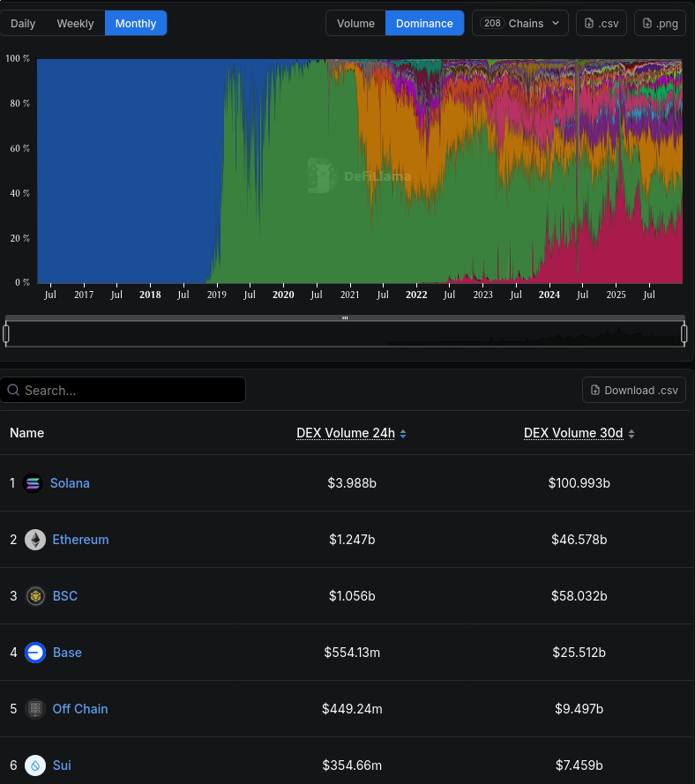Click Base 24h volume $554.13m
The height and width of the screenshot is (784, 695).
tap(352, 653)
